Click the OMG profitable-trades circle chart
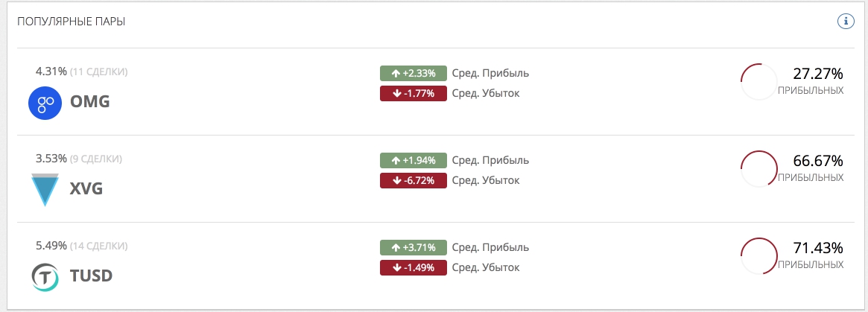 (759, 82)
